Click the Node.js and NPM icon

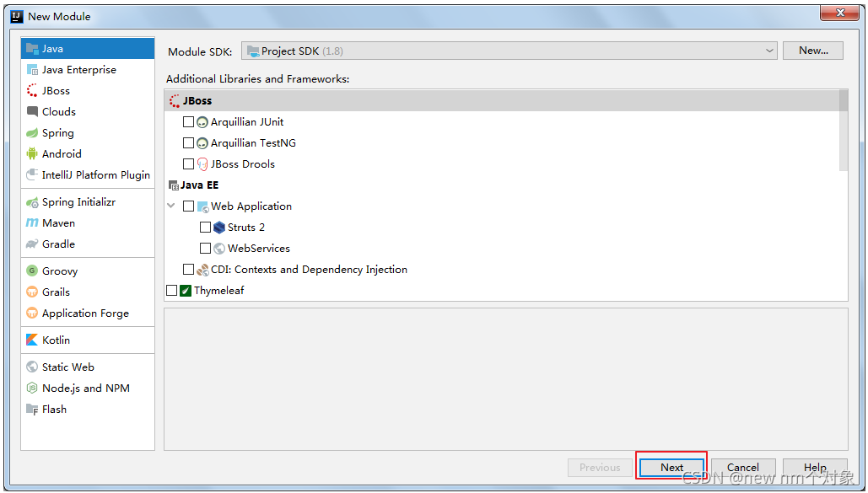point(32,388)
